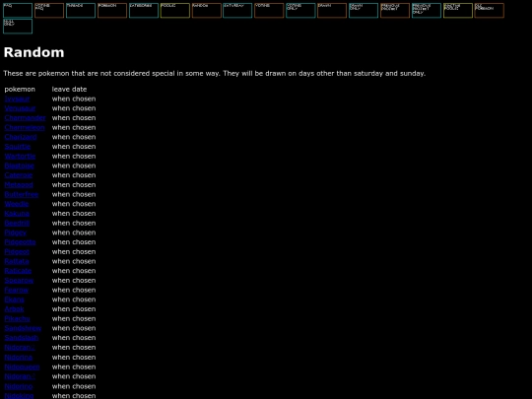Follow the Weedle link
Screen dimensions: 532x399
[x=17, y=204]
